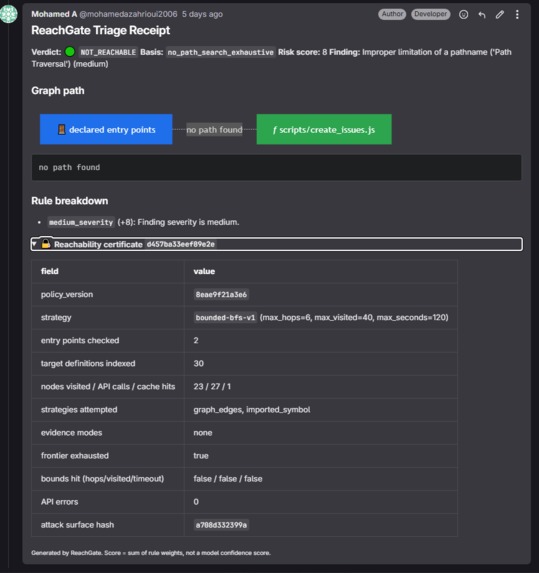Click the Generated by ReachGate footer note
Screen dimensions: 539x573
pos(151,553)
